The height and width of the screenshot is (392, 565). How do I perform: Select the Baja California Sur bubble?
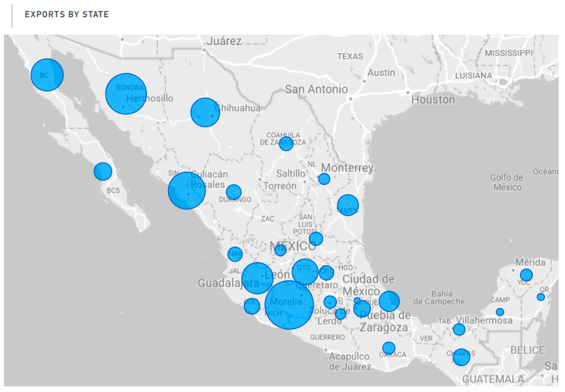(x=103, y=171)
